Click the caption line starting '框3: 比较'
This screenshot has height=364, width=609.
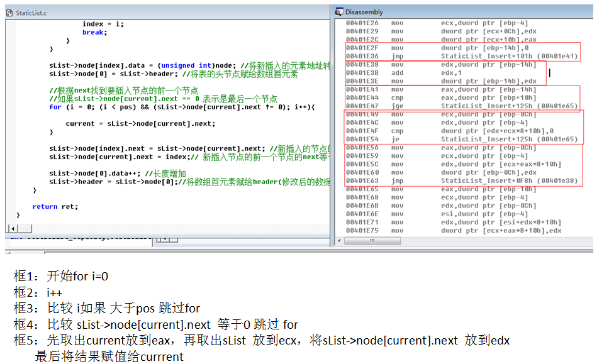[x=106, y=309]
